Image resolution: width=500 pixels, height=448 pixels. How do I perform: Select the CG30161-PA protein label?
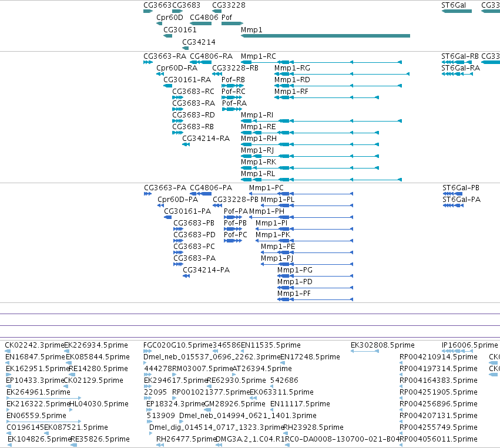187,211
